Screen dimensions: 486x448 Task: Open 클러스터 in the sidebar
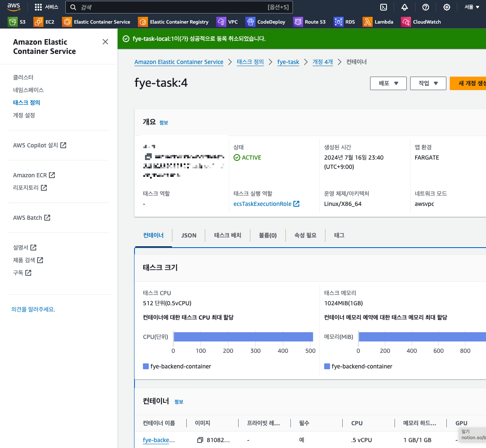23,77
